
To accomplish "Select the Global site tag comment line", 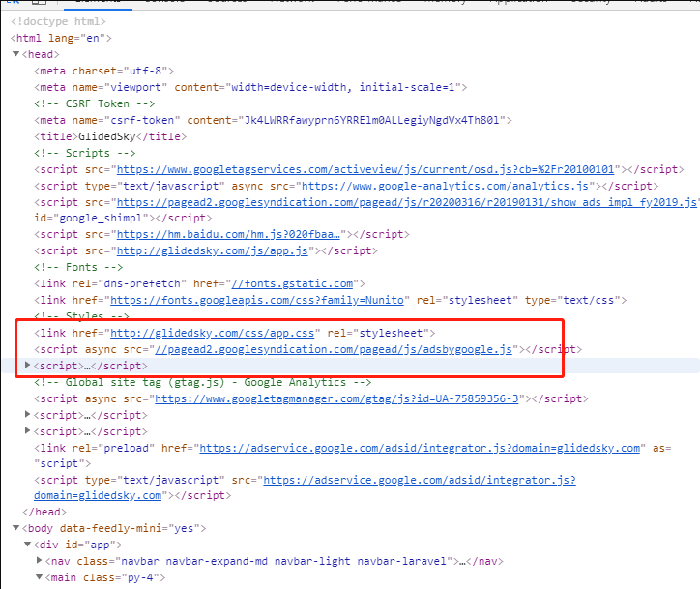I will click(x=203, y=382).
